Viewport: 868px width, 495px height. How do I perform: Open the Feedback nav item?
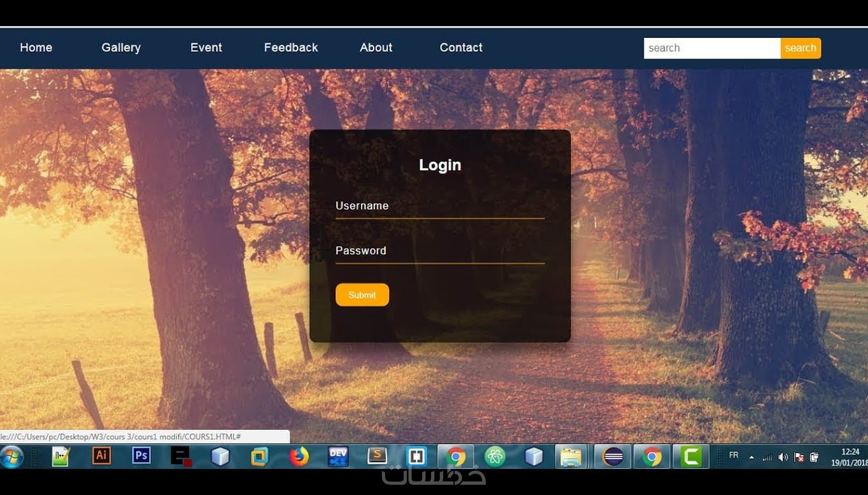[x=291, y=47]
